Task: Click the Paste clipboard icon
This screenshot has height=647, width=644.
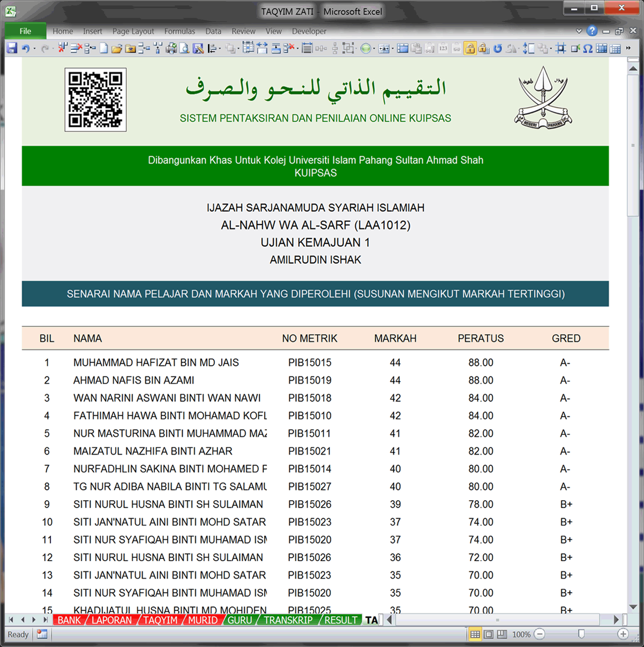Action: tap(416, 48)
